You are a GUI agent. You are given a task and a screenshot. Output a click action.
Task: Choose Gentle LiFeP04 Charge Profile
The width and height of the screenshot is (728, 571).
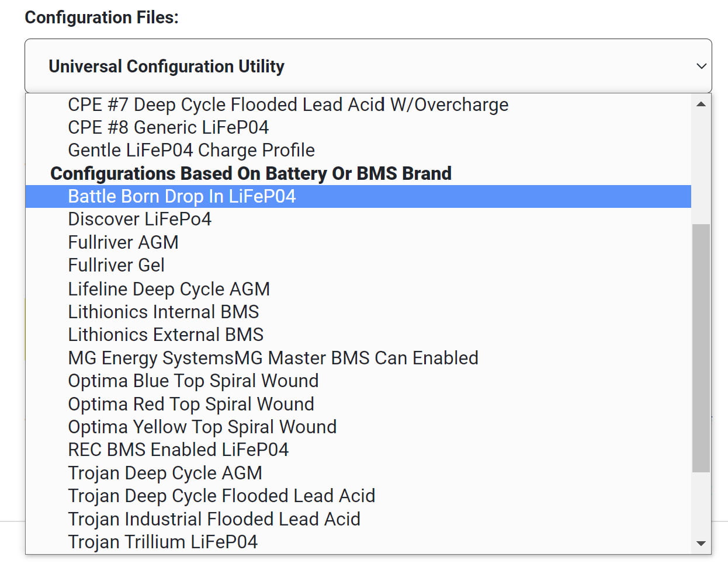[358, 150]
